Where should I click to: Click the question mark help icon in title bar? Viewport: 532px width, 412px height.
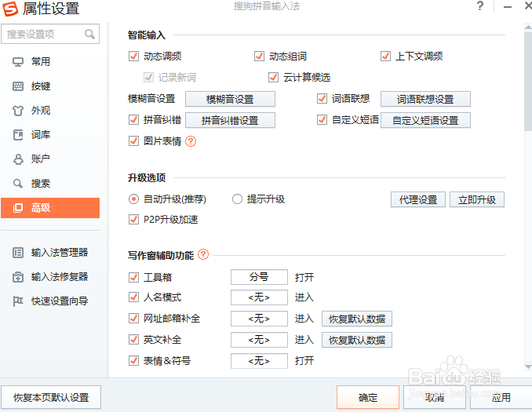(x=479, y=6)
